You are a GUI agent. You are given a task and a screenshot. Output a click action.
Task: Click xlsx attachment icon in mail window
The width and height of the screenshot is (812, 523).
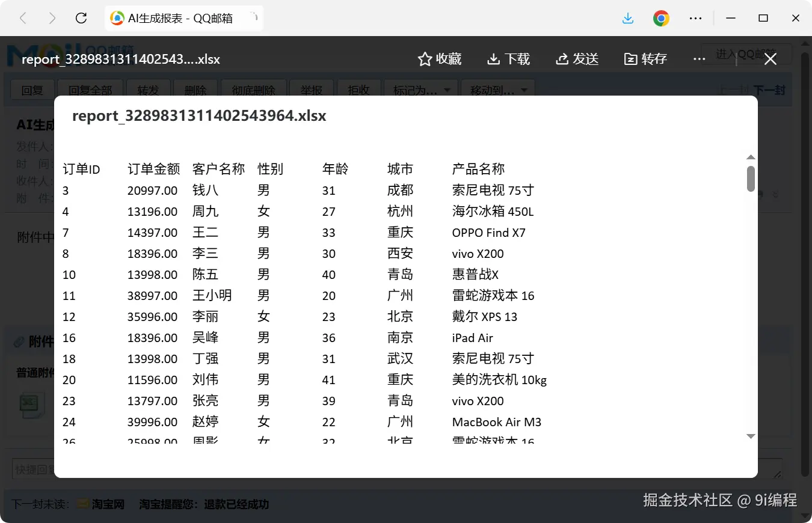click(x=32, y=405)
